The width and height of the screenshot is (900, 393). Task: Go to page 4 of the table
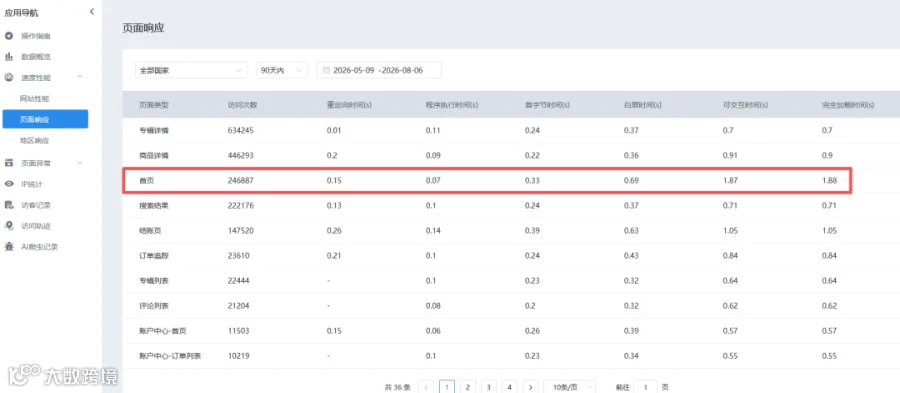[509, 387]
